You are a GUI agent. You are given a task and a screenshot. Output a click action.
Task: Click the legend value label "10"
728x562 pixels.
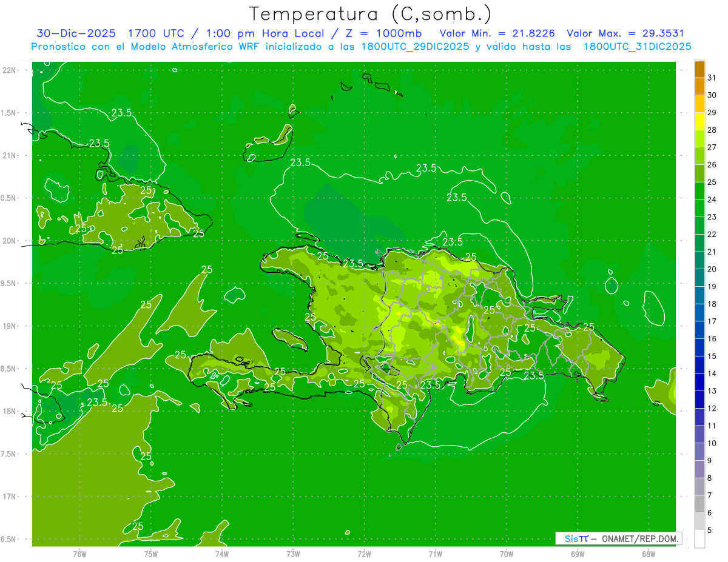pos(712,443)
